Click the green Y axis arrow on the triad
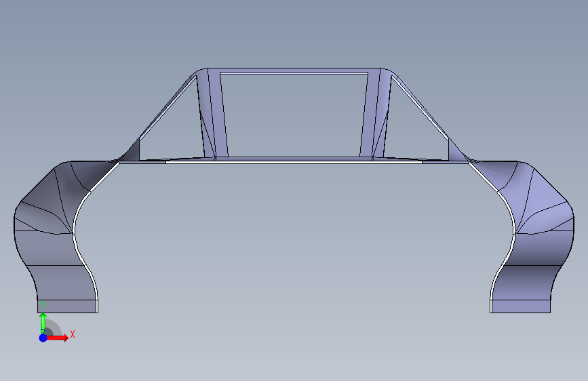Screen dimensions: 588x381 [x=43, y=323]
